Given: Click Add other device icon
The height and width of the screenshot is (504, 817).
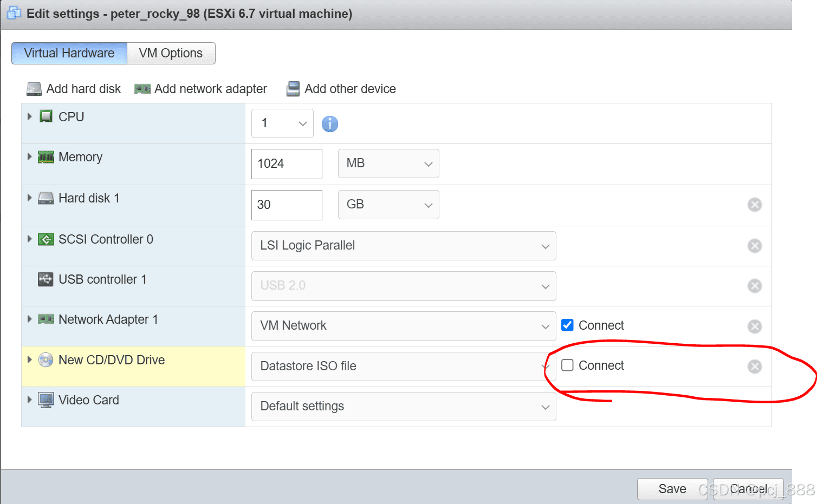Looking at the screenshot, I should (293, 89).
